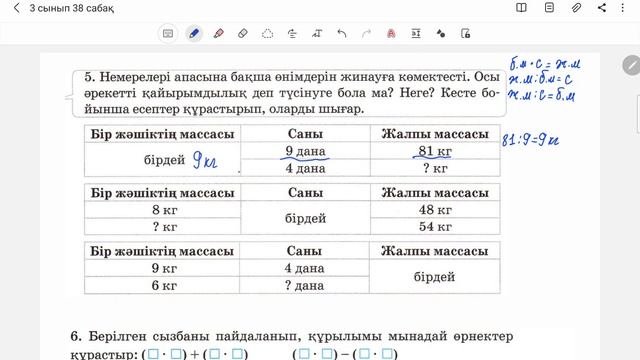Convert handwriting to text tool
The width and height of the screenshot is (640, 360).
[x=317, y=33]
